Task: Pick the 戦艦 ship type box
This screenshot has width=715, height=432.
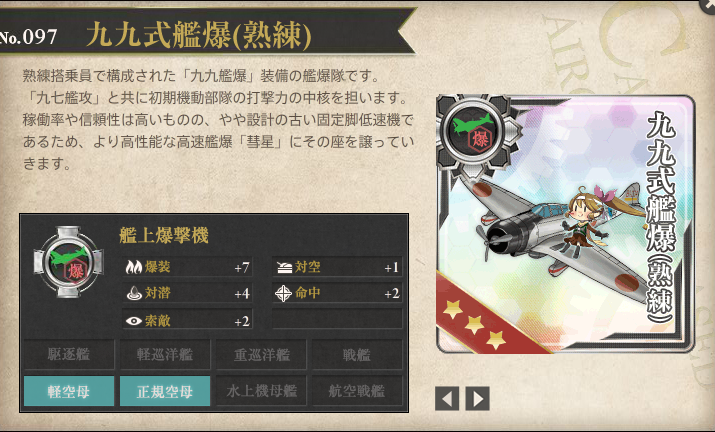Action: (x=357, y=354)
